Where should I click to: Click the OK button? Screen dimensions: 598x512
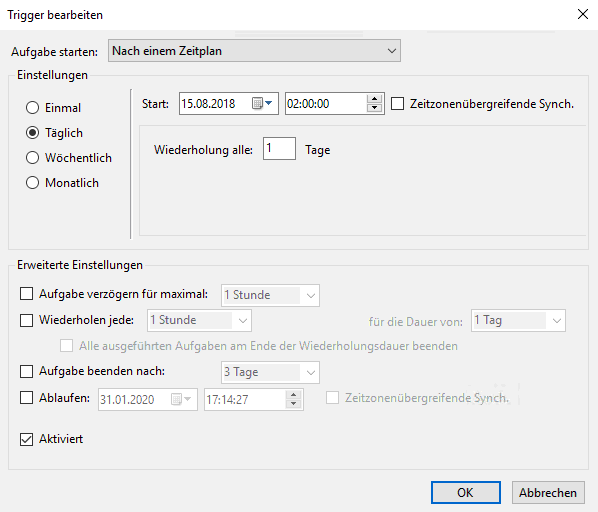click(x=466, y=493)
